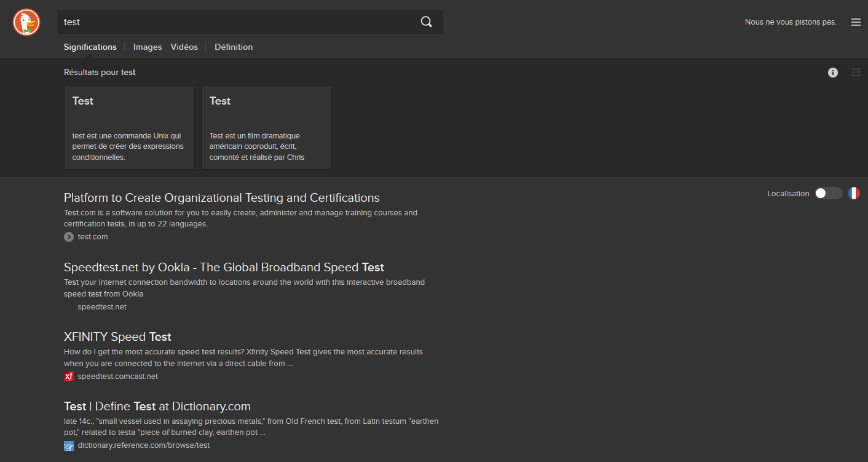Enable the Localisation toggle
The width and height of the screenshot is (868, 462).
tap(828, 193)
